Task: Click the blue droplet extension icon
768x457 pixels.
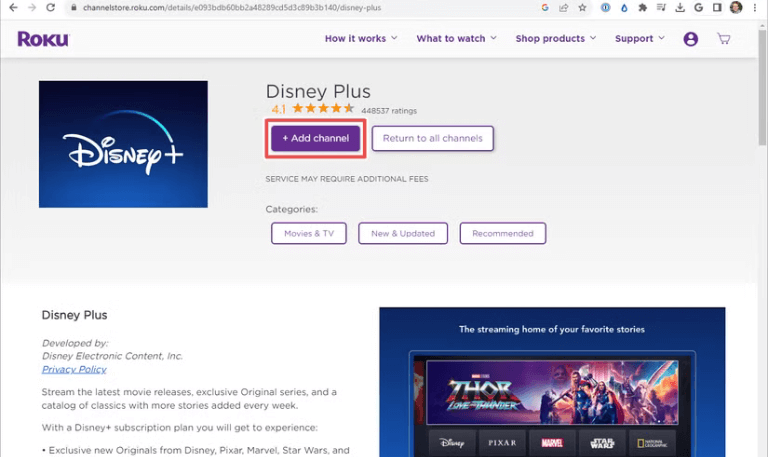Action: click(624, 7)
